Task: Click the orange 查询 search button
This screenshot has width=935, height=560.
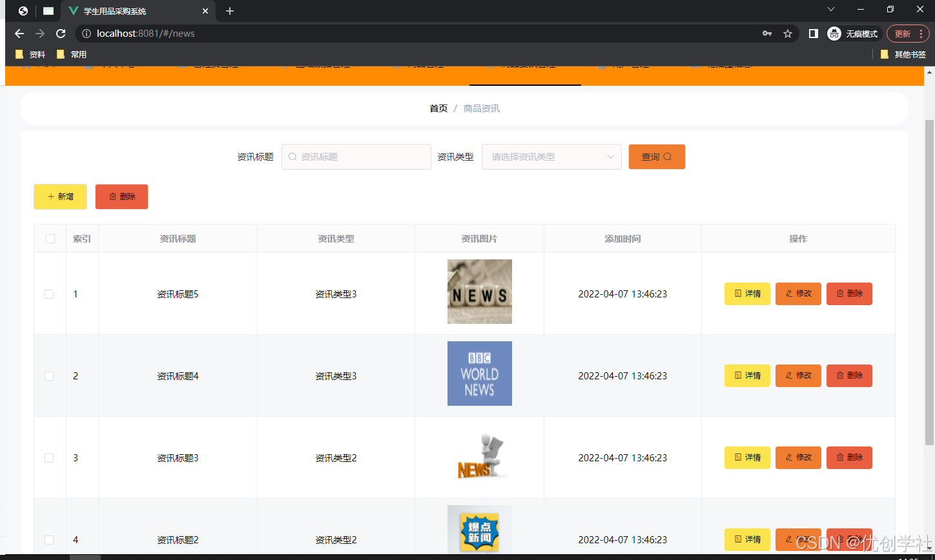Action: [x=657, y=157]
